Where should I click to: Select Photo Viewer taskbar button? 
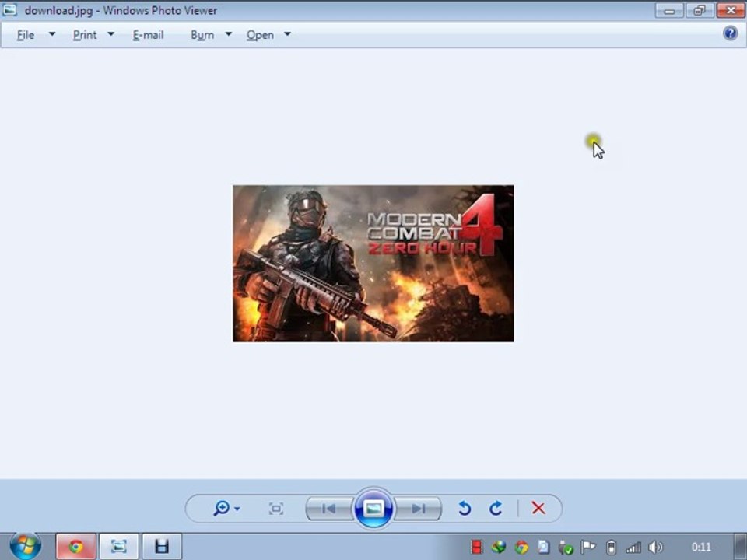coord(118,546)
